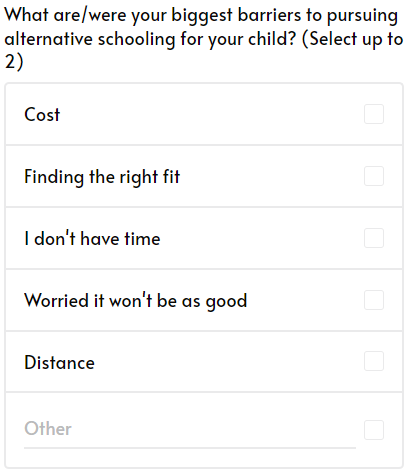This screenshot has height=475, width=410.
Task: Select the Worried it won't be as good checkbox
Action: (x=374, y=300)
